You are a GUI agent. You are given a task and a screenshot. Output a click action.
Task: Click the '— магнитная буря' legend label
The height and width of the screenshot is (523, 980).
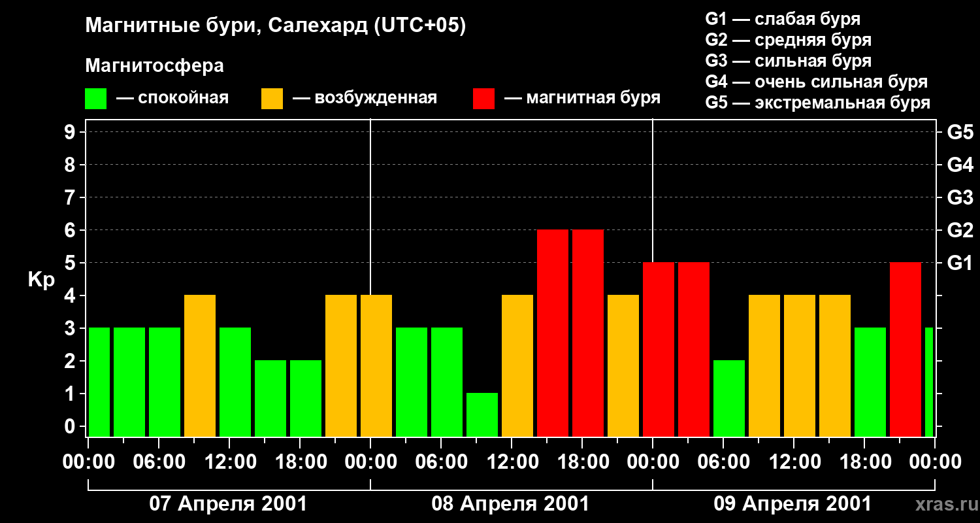pos(582,99)
